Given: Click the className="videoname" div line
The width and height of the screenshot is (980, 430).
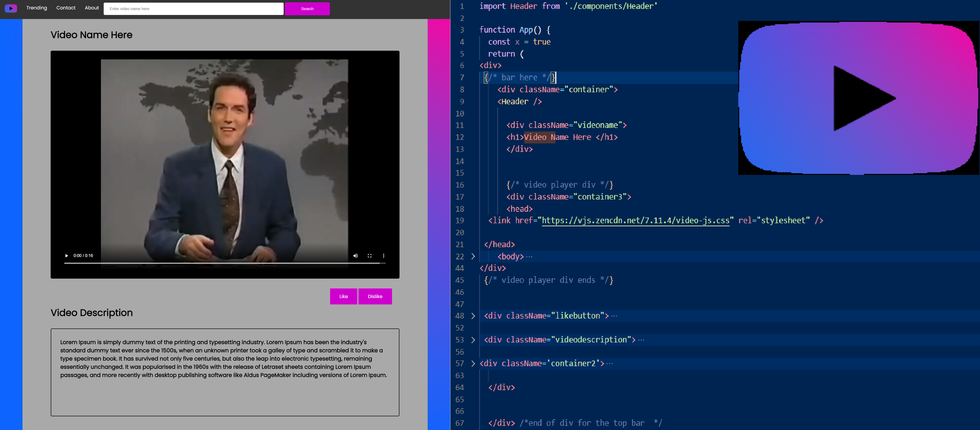Looking at the screenshot, I should (566, 125).
